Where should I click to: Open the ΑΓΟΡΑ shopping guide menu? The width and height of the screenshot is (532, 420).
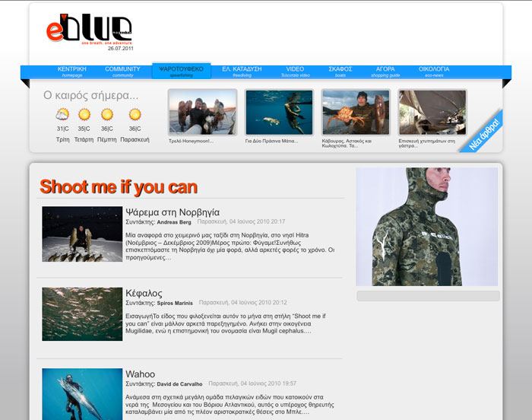click(385, 72)
